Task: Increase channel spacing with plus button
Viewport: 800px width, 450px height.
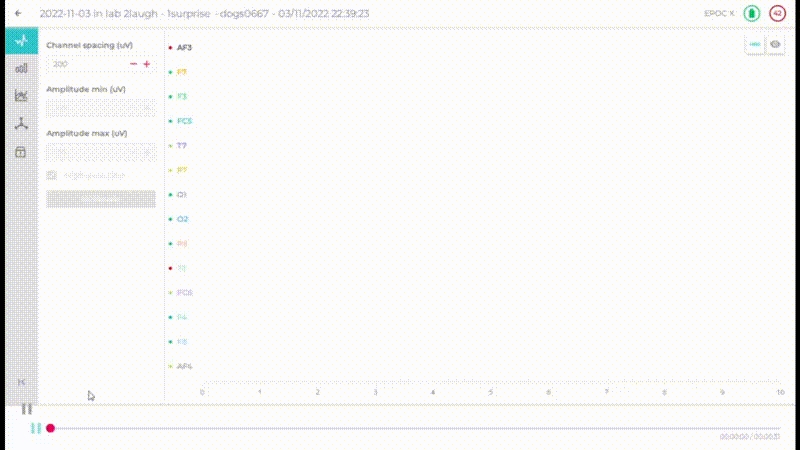Action: [x=147, y=64]
